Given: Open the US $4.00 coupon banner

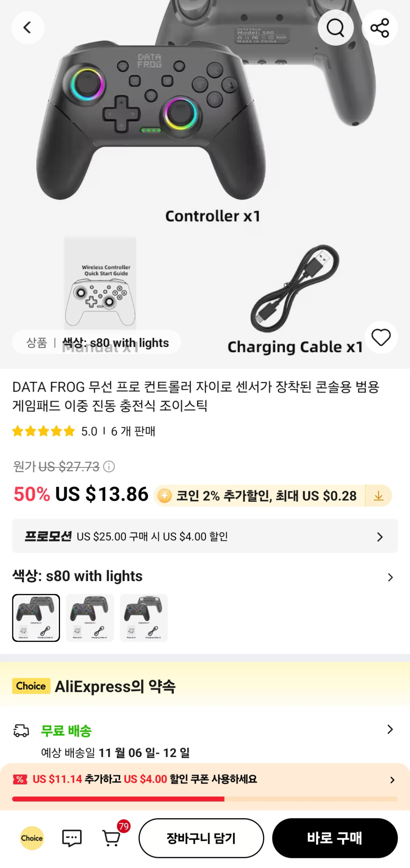Looking at the screenshot, I should point(205,779).
